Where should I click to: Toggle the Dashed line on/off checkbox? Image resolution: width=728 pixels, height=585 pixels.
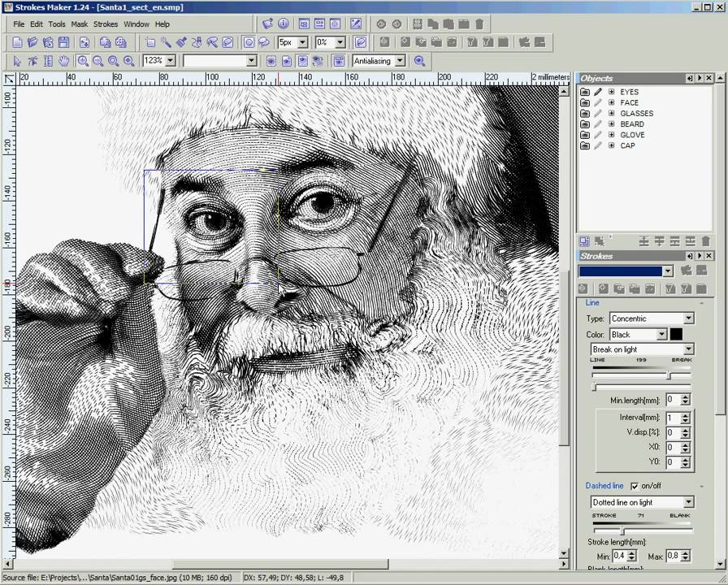point(636,486)
